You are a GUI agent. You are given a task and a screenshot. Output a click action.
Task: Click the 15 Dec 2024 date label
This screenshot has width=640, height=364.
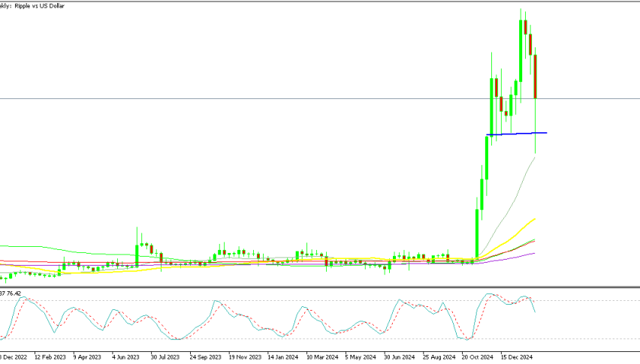click(x=517, y=357)
